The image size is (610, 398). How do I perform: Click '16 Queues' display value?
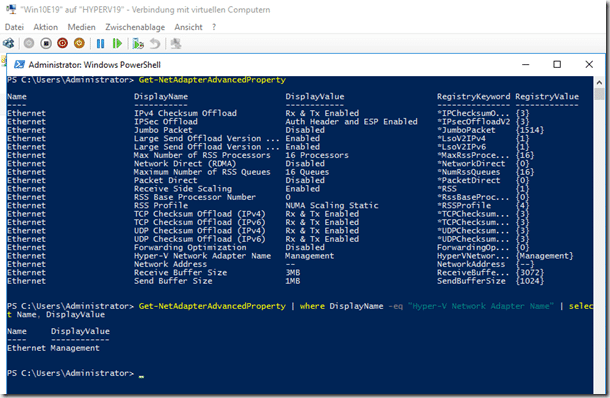pyautogui.click(x=307, y=172)
